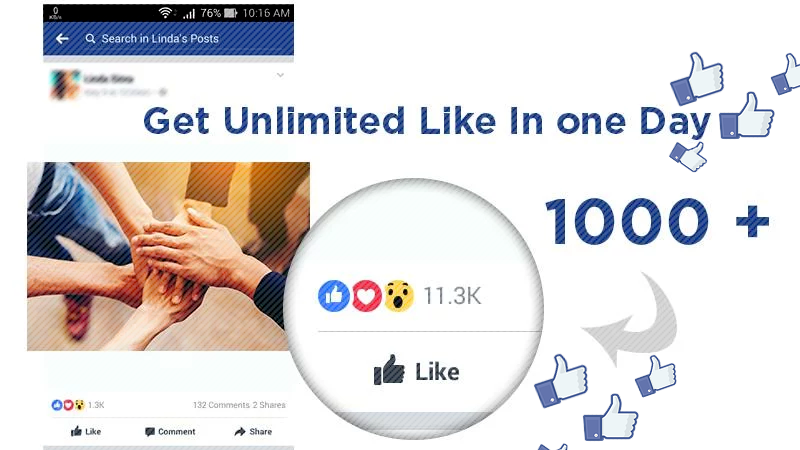This screenshot has width=800, height=450.
Task: Click the WiFi icon in status bar
Action: [165, 13]
